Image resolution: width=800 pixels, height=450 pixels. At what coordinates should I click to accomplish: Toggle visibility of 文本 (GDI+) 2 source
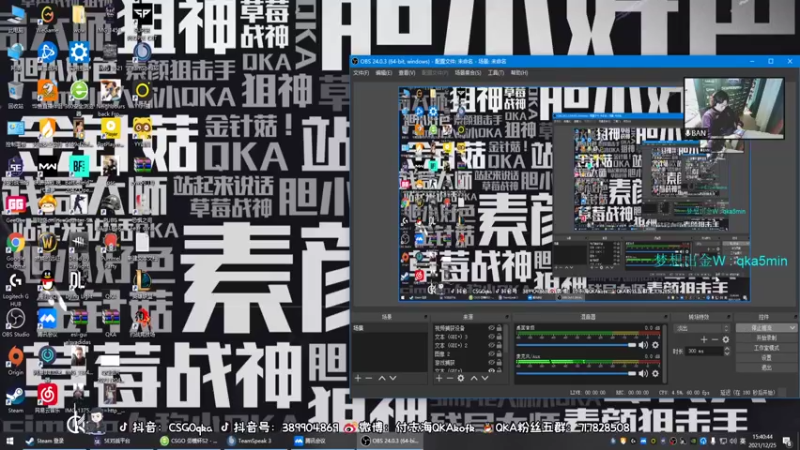tap(491, 345)
